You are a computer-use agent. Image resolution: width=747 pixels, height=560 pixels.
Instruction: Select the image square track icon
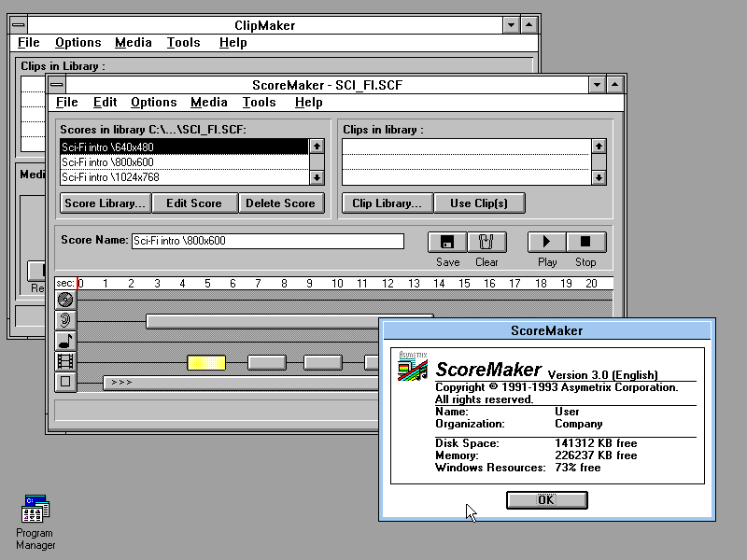pyautogui.click(x=65, y=382)
